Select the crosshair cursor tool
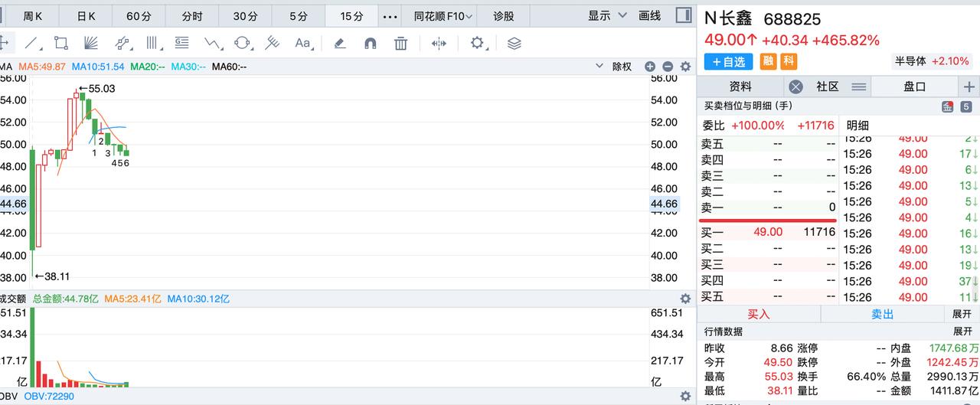Screen dimensions: 980x405 [x=3, y=43]
